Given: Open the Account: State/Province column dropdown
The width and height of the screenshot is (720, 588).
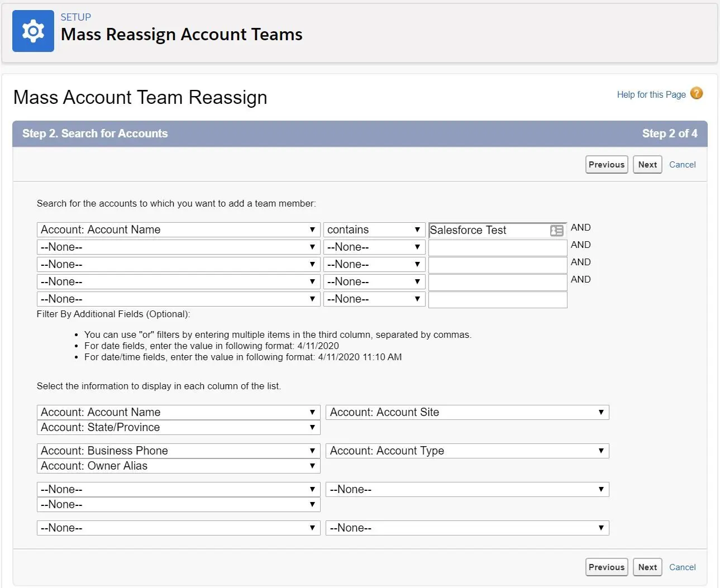Looking at the screenshot, I should 179,428.
